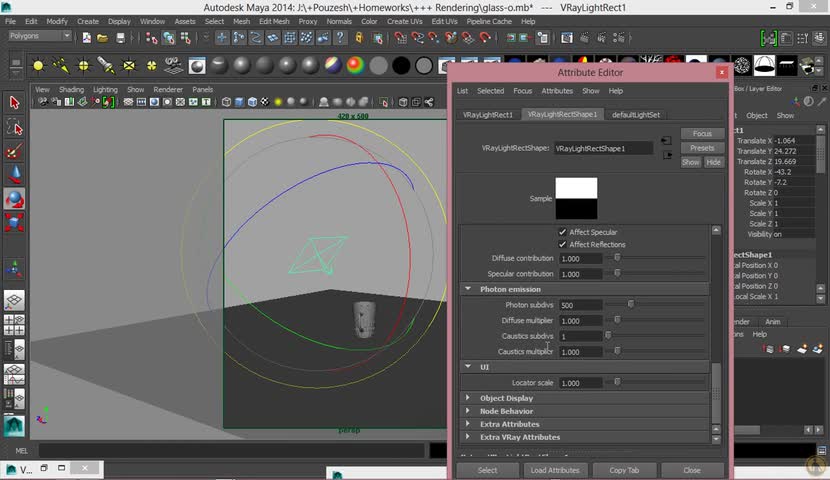Click the Caustics subdivs value field
Image resolution: width=830 pixels, height=480 pixels.
click(580, 336)
